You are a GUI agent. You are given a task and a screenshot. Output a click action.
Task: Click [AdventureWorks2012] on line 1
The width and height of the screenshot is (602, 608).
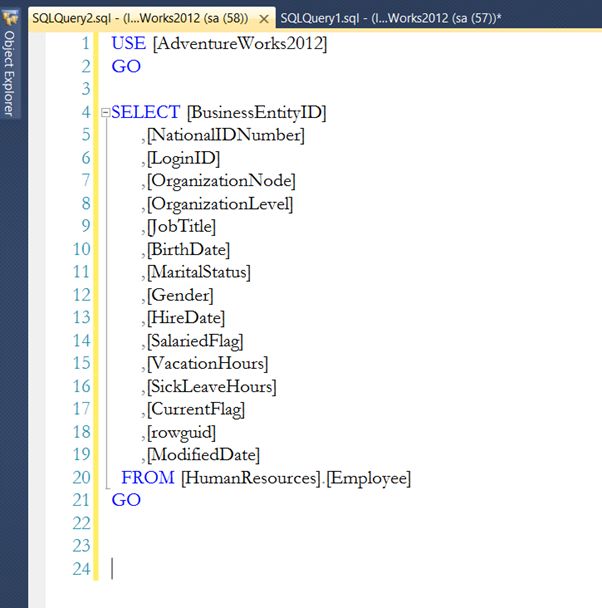coord(240,43)
